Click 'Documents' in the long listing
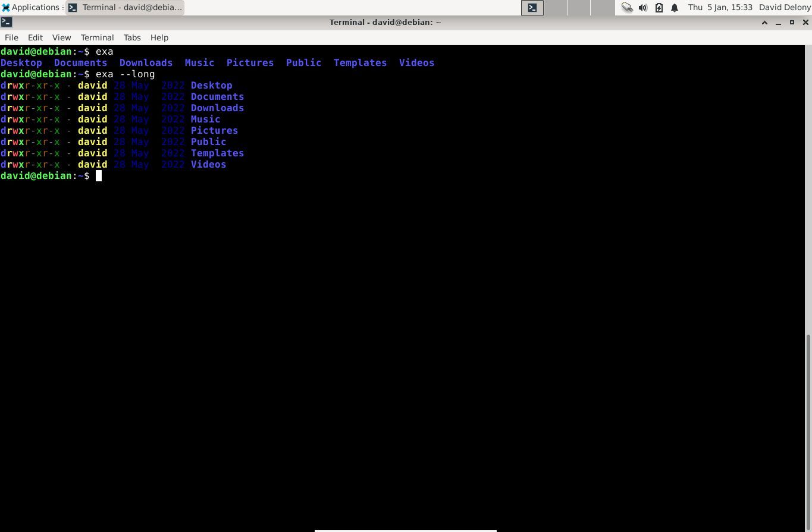This screenshot has height=532, width=812. [218, 97]
